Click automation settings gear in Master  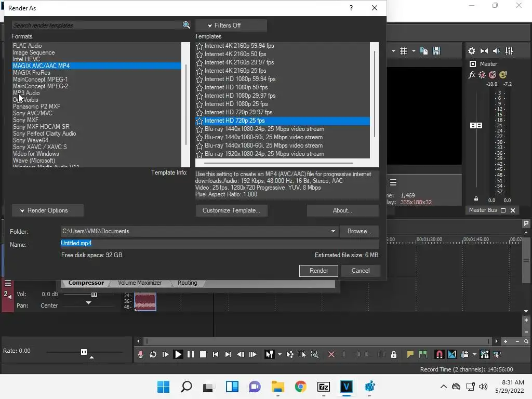(x=482, y=75)
